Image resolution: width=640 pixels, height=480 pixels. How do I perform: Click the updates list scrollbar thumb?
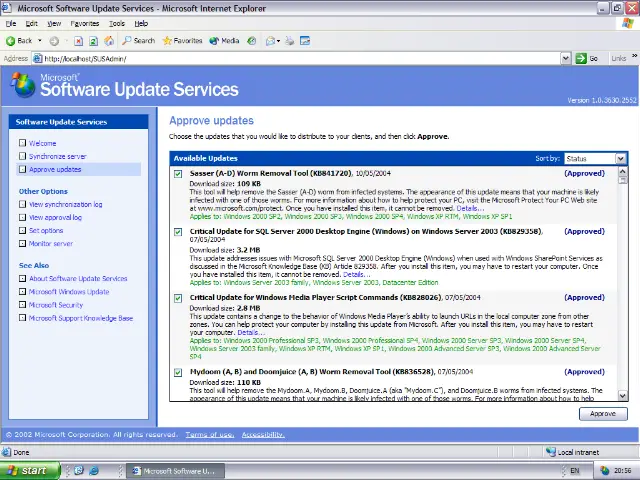622,180
